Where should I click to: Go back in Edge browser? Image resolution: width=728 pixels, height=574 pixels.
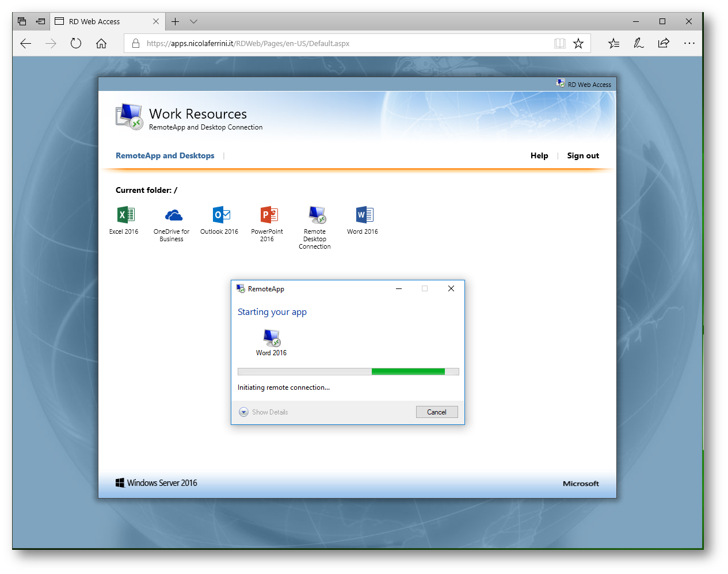point(25,43)
